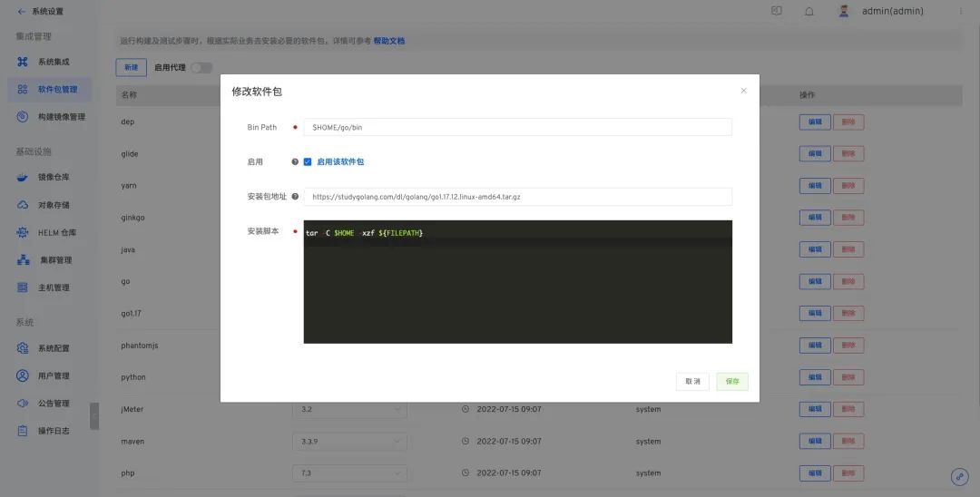
Task: Click the clock icon in maven row
Action: click(x=465, y=442)
